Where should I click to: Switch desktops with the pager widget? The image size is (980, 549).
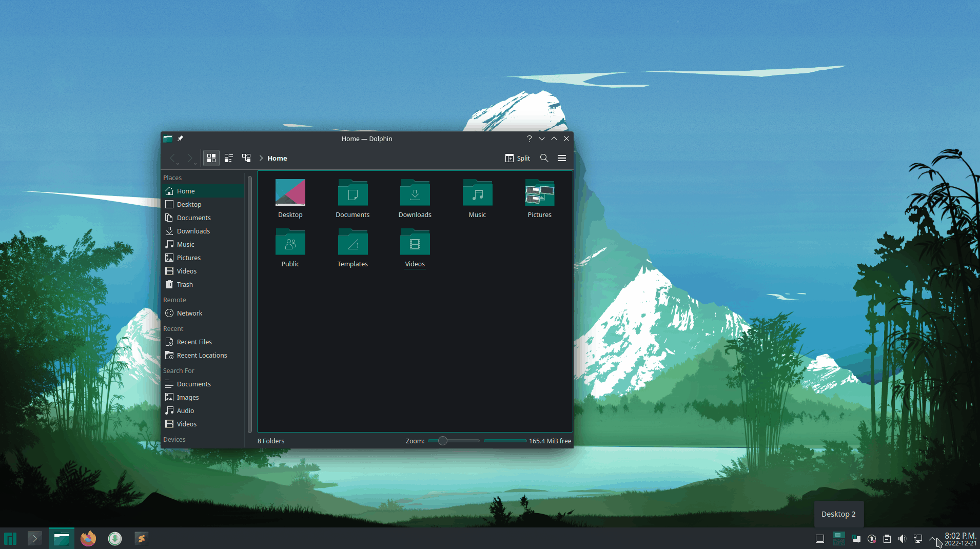(x=839, y=538)
